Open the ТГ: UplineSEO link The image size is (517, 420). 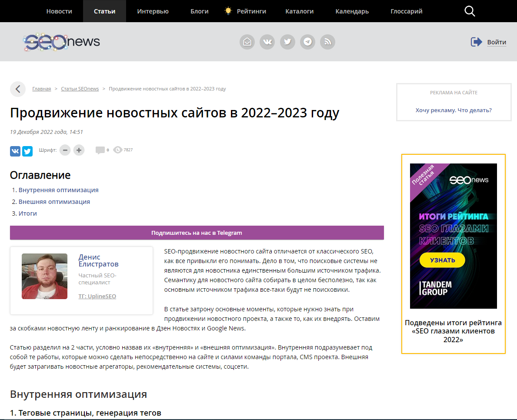point(97,297)
